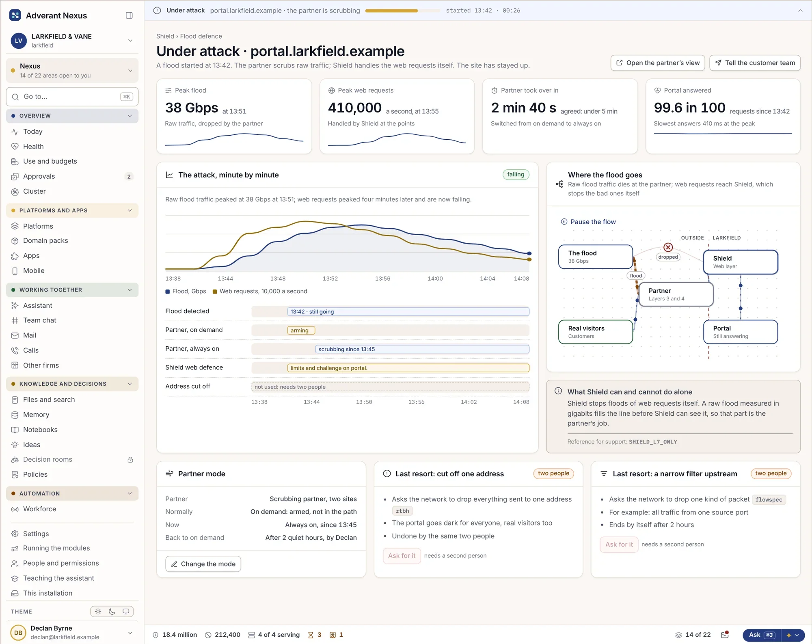
Task: Pause the flow animation
Action: tap(588, 222)
